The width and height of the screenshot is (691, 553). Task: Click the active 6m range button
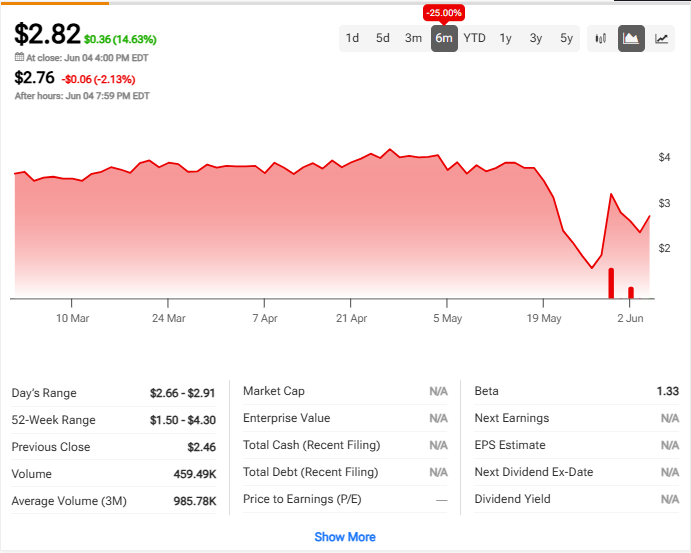tap(444, 38)
